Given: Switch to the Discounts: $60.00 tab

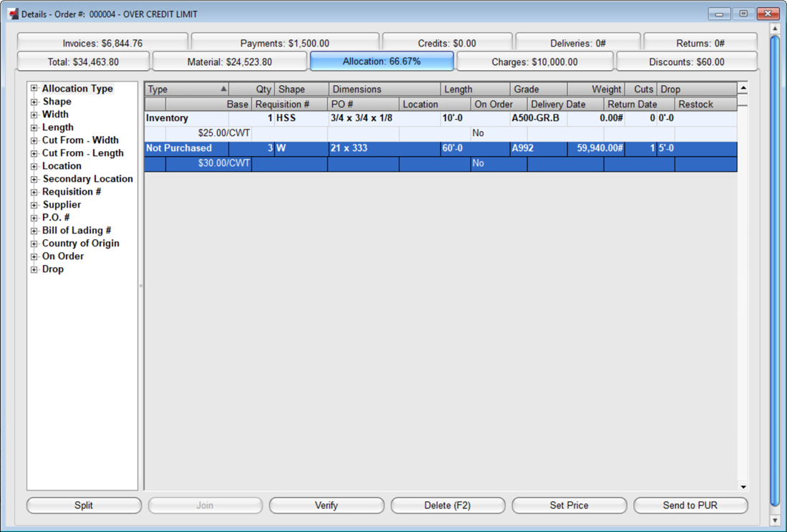Looking at the screenshot, I should click(x=686, y=62).
